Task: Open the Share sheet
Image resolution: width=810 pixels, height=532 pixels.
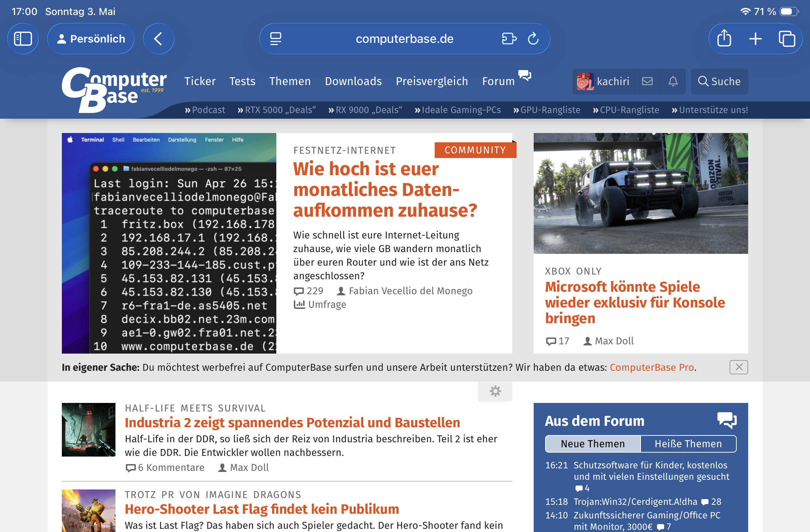Action: pos(724,39)
